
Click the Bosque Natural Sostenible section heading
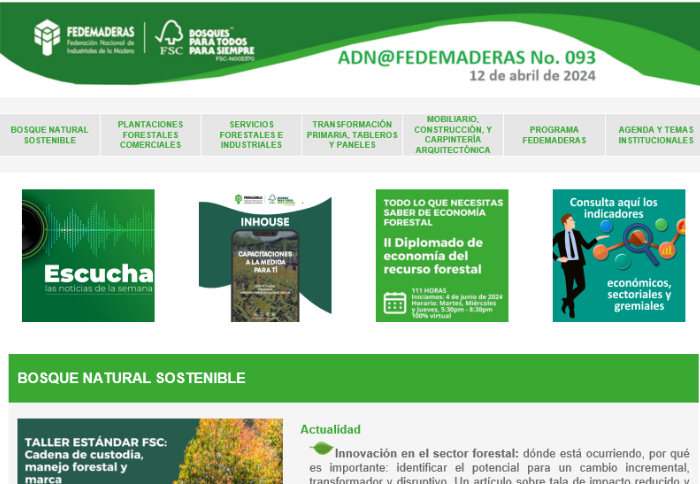tap(131, 378)
